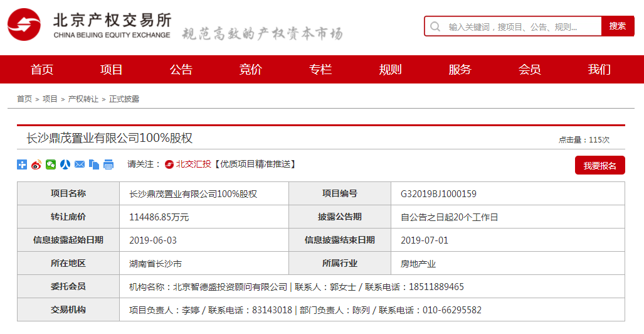Share page via WeChat icon
644x334 pixels.
click(51, 164)
